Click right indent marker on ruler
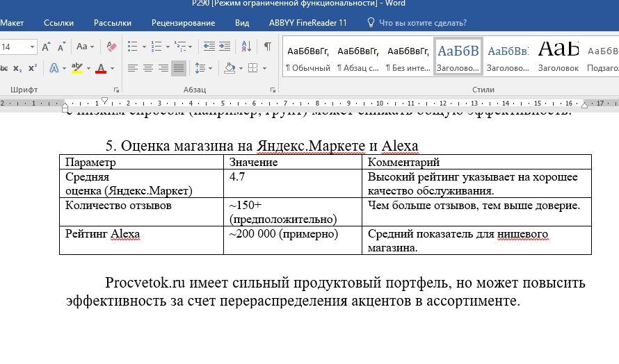619x364 pixels. coord(584,105)
